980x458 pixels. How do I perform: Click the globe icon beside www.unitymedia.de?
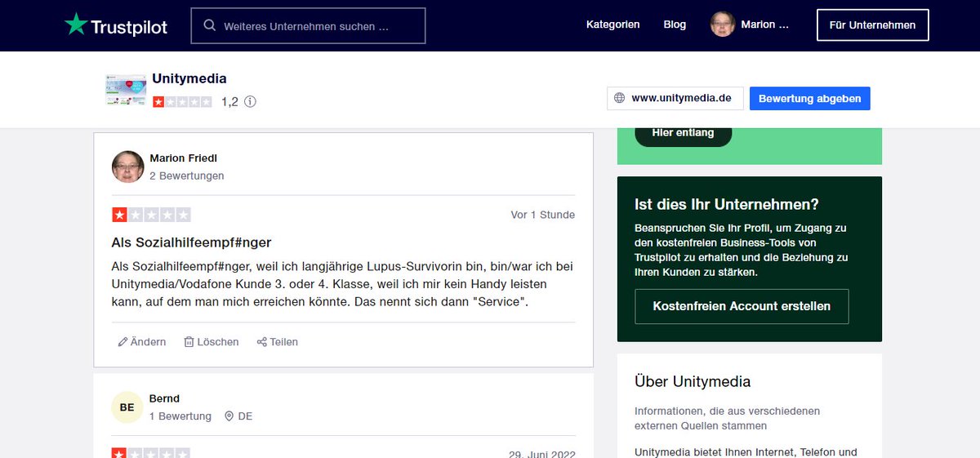620,98
